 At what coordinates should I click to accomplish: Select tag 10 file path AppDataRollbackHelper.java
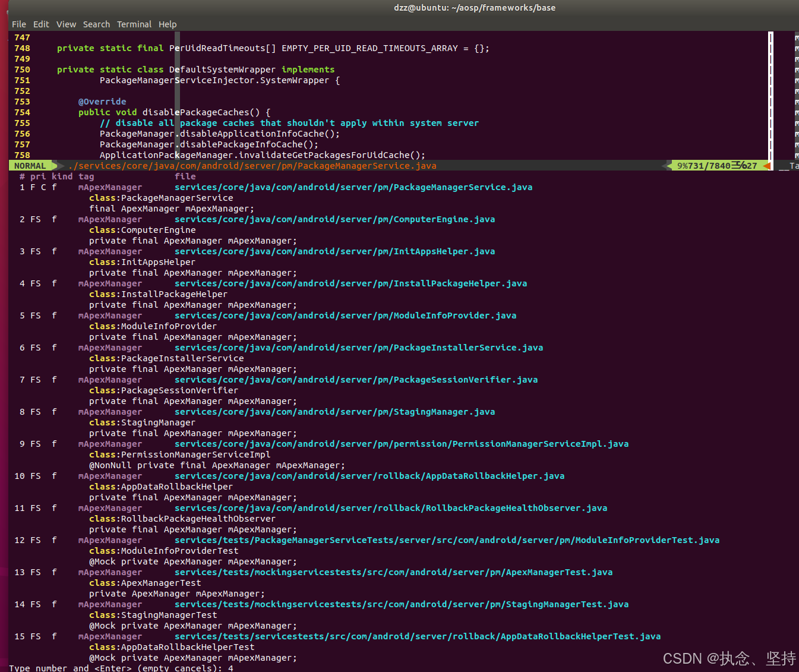(370, 476)
